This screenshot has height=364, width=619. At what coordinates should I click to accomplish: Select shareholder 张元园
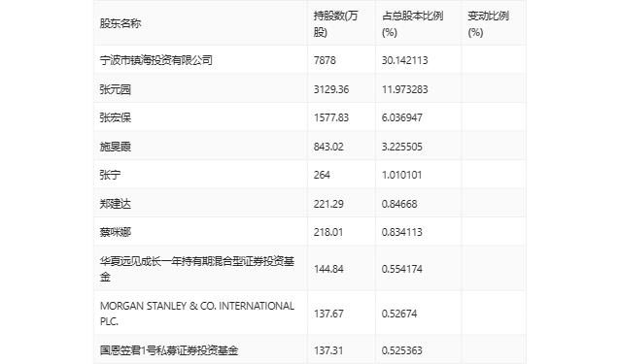pyautogui.click(x=116, y=89)
